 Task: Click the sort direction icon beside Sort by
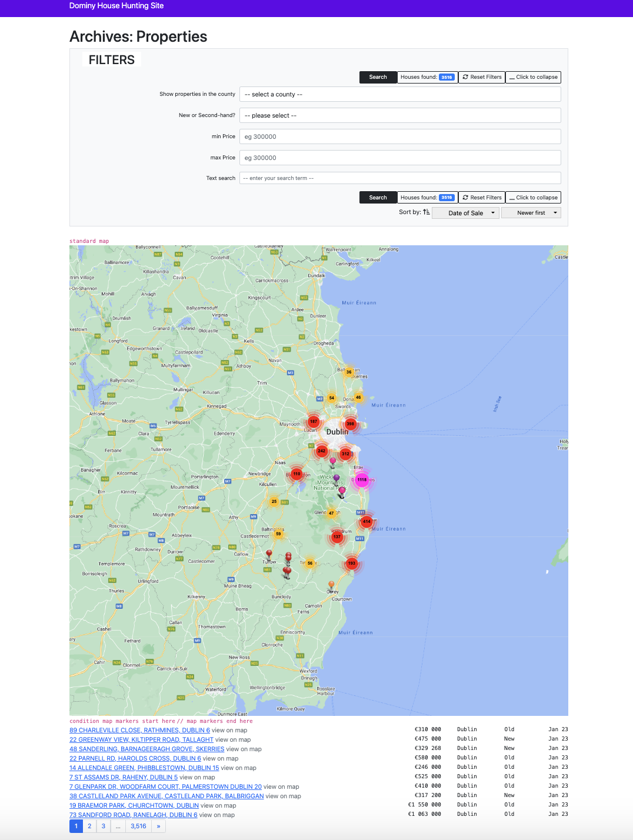(x=427, y=212)
